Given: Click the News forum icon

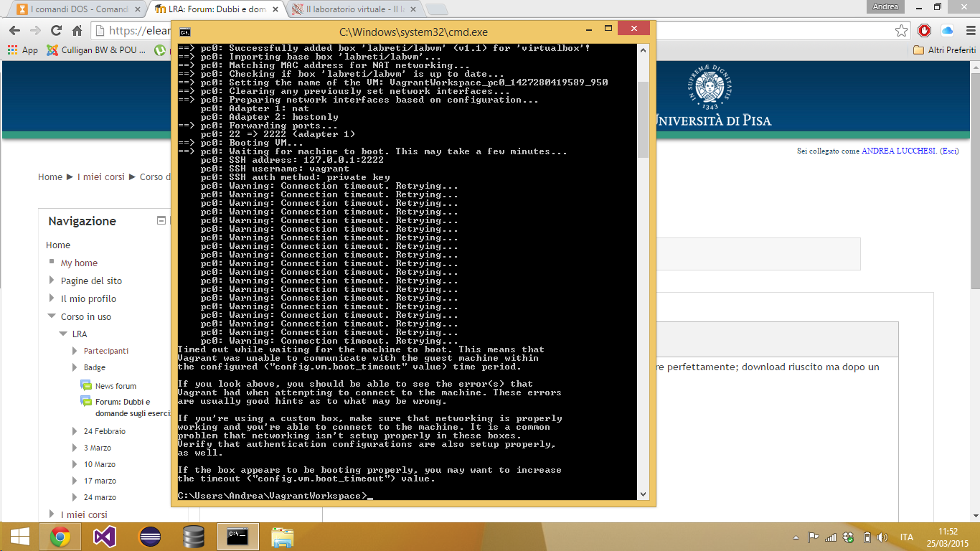Looking at the screenshot, I should click(x=86, y=385).
